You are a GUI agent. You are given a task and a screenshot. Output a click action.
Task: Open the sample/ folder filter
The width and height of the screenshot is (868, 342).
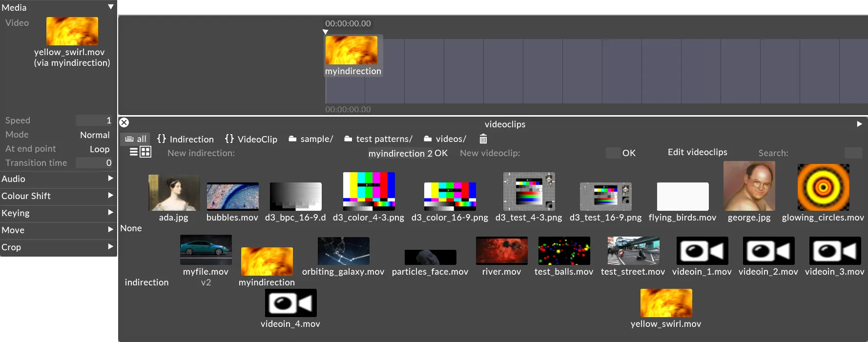pyautogui.click(x=310, y=139)
